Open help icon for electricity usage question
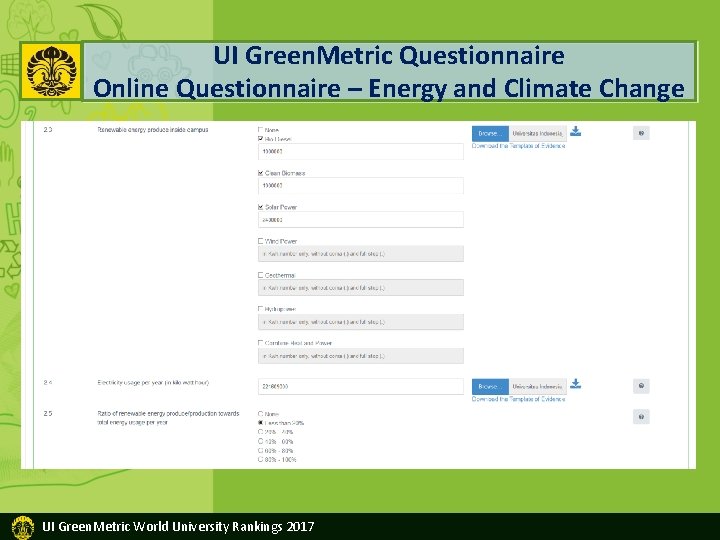 [641, 386]
